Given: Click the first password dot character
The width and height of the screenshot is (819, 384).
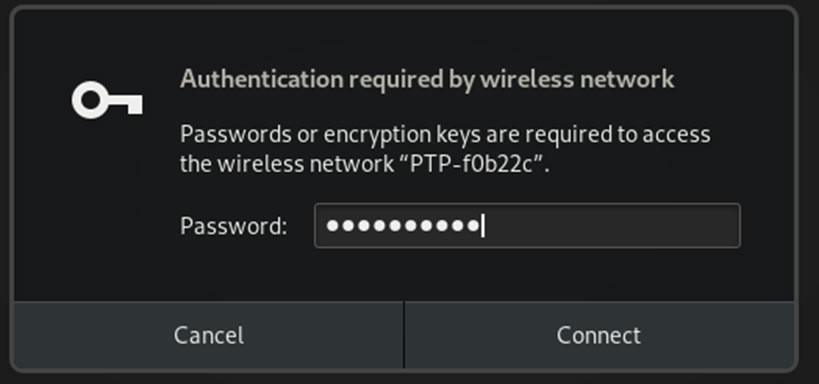Looking at the screenshot, I should [x=332, y=226].
